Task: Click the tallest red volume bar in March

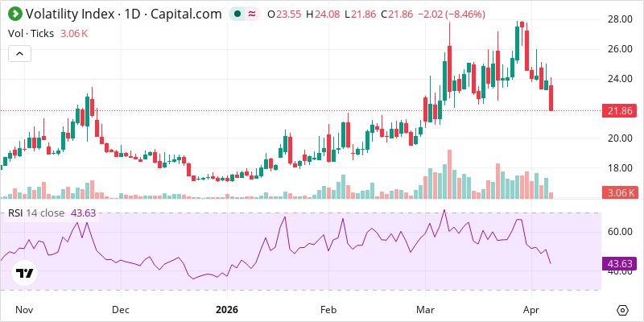Action: [449, 174]
